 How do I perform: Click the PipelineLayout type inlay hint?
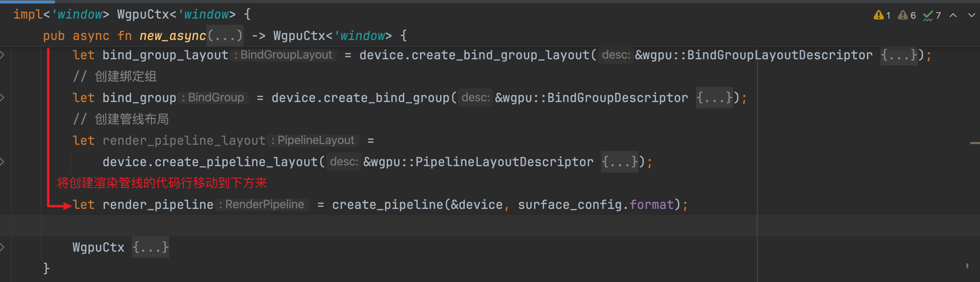point(313,140)
